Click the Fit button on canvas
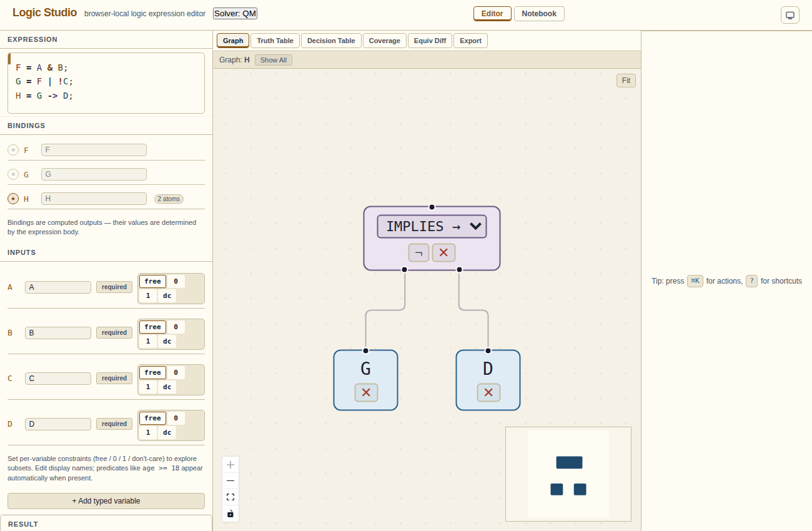The height and width of the screenshot is (531, 812). coord(626,81)
